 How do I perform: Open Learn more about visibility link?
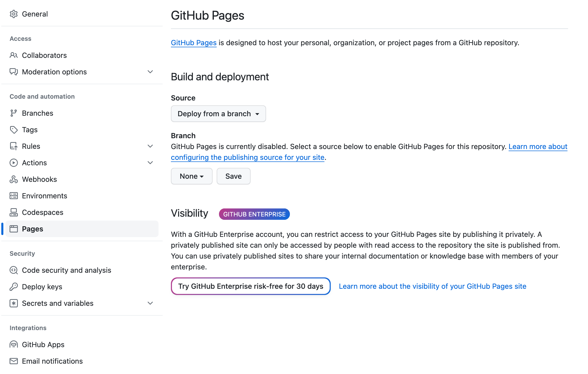point(433,286)
